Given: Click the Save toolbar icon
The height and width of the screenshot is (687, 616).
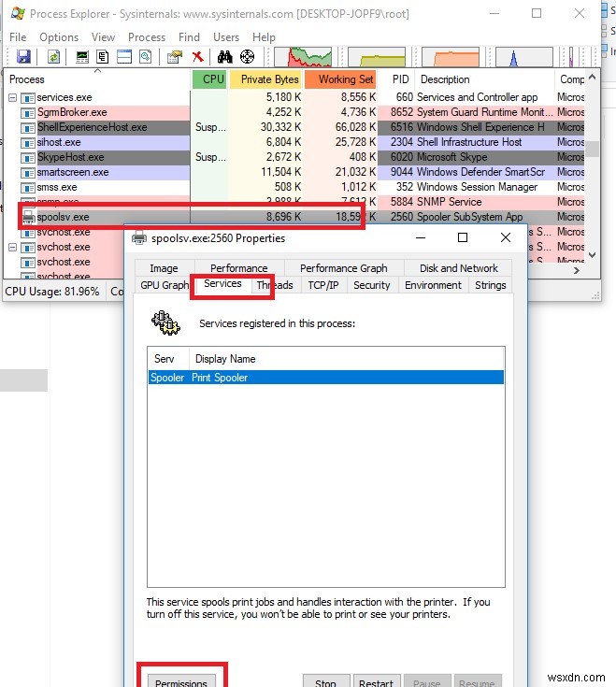Looking at the screenshot, I should click(23, 56).
